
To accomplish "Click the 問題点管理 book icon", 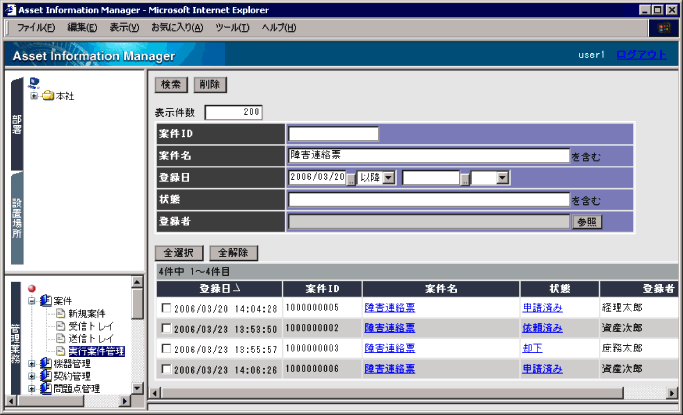I will tap(46, 388).
